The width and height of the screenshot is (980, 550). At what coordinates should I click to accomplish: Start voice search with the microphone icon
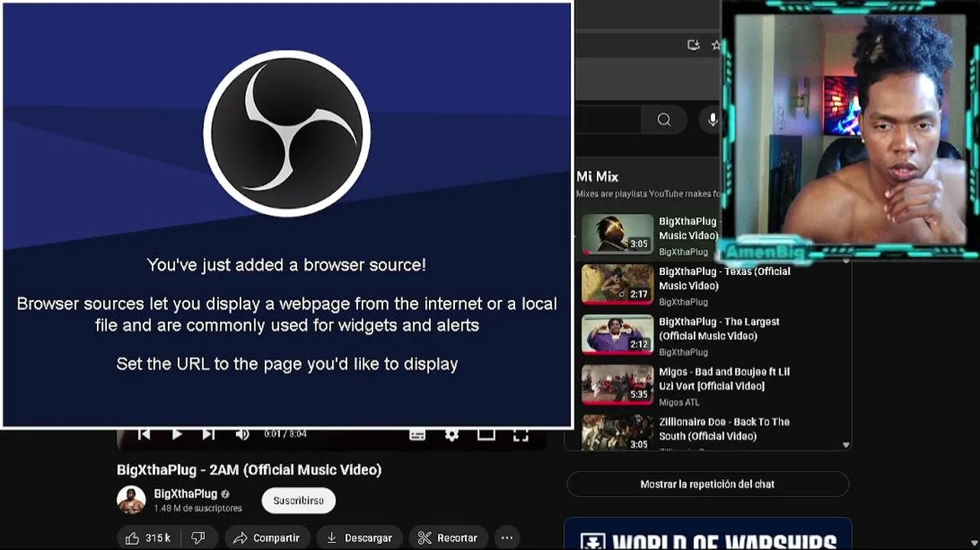coord(713,119)
